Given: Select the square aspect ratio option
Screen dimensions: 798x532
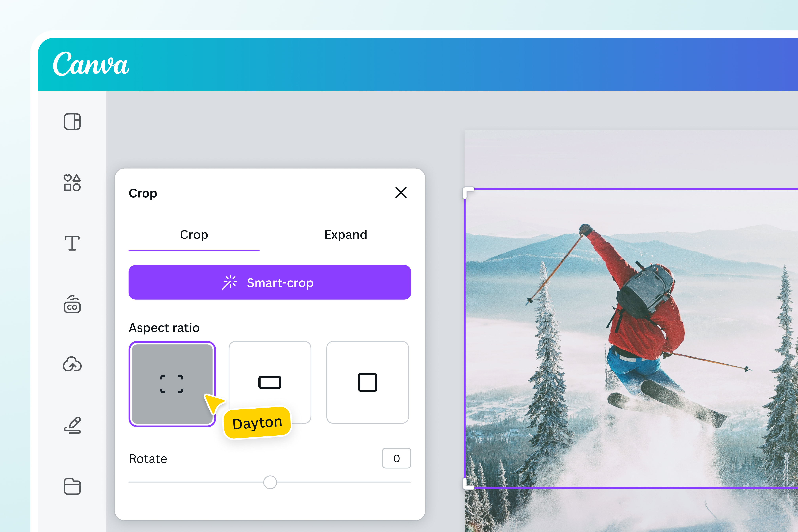Looking at the screenshot, I should (x=368, y=382).
